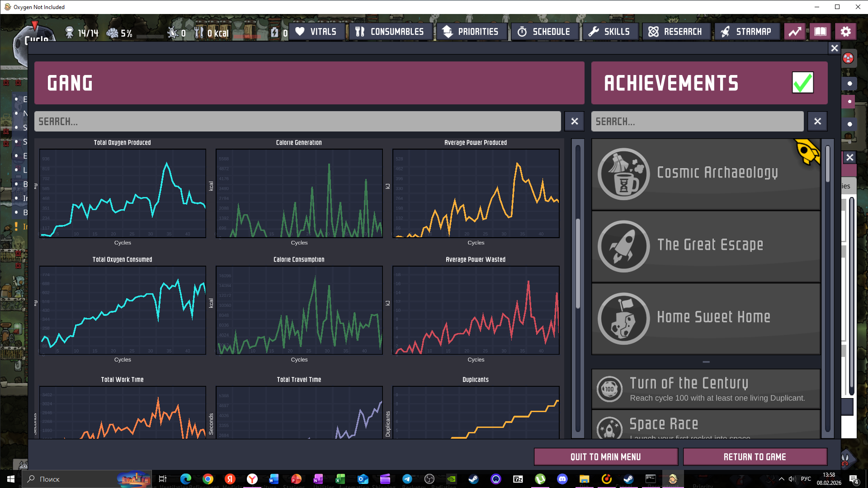Click the statistics graphs vertical scrollbar

pos(578,262)
